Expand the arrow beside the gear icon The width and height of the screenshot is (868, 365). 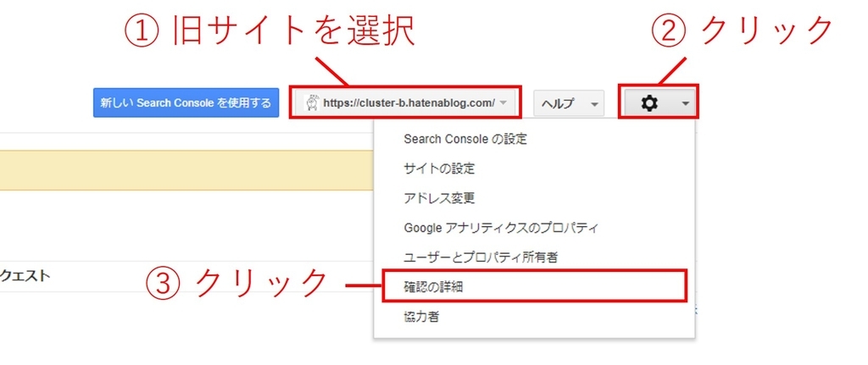685,103
